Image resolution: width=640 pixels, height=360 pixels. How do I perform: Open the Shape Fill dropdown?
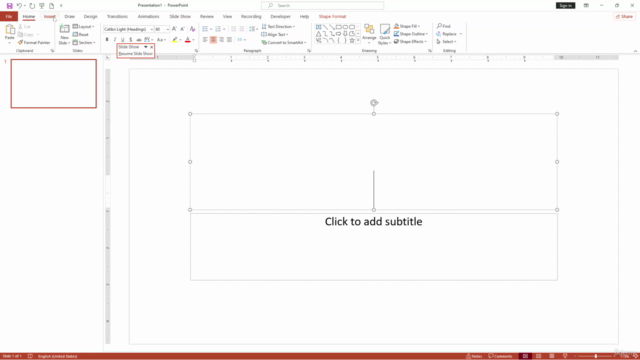click(407, 26)
